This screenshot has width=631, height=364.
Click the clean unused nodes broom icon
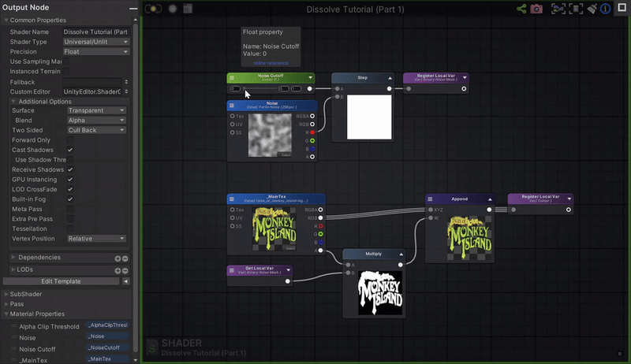(592, 9)
